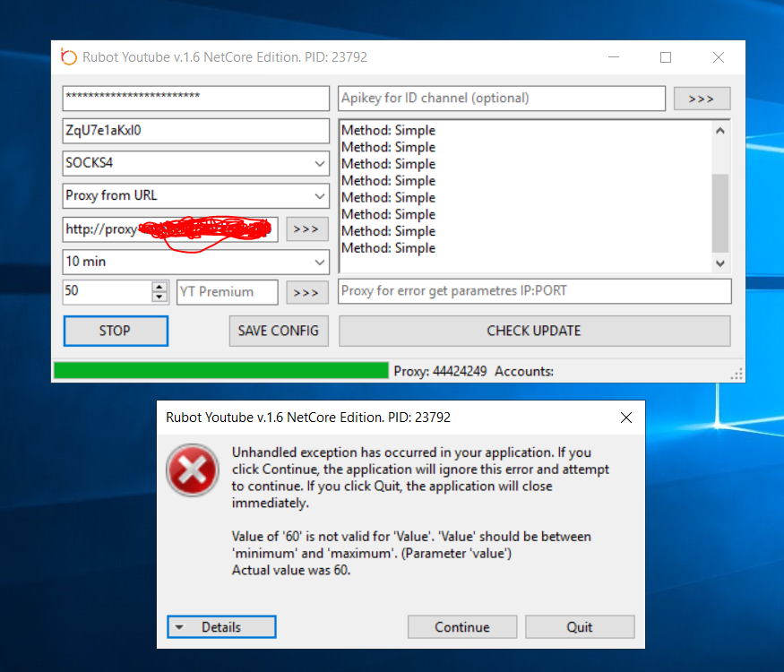Close the unhandled exception dialog
This screenshot has width=784, height=672.
tap(626, 418)
